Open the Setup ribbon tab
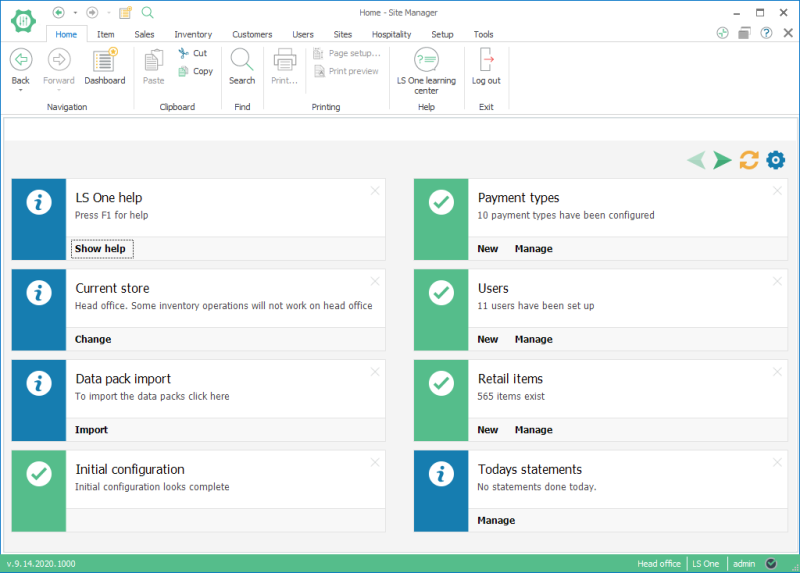Screen dimensions: 800x573 (x=442, y=34)
